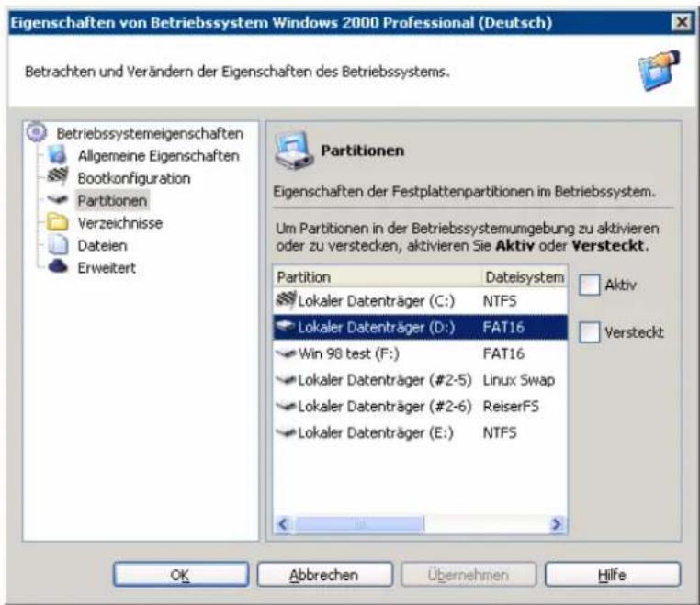This screenshot has height=605, width=700.
Task: Click the drive icon beside Datenträger (E:)
Action: coord(286,432)
